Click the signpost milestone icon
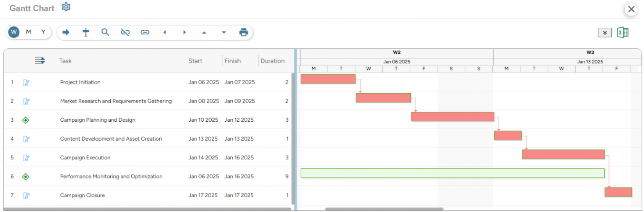Image resolution: width=644 pixels, height=212 pixels. click(x=86, y=32)
